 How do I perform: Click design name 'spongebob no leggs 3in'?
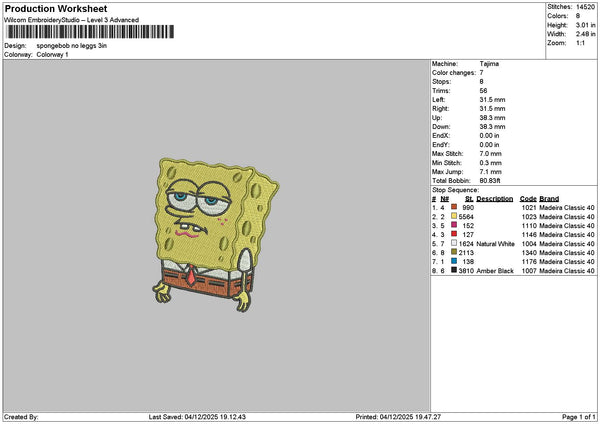(72, 46)
